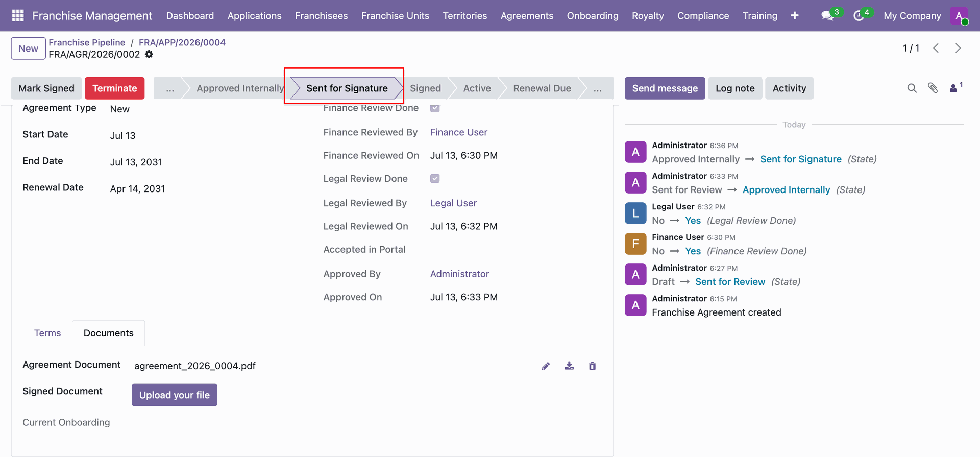Image resolution: width=980 pixels, height=457 pixels.
Task: Go to Franchise Pipeline breadcrumb
Action: point(87,42)
